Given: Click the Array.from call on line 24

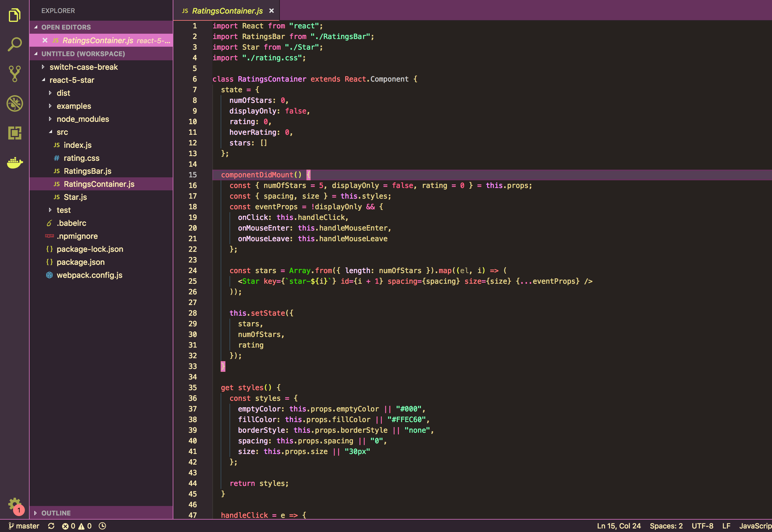Looking at the screenshot, I should pyautogui.click(x=310, y=270).
